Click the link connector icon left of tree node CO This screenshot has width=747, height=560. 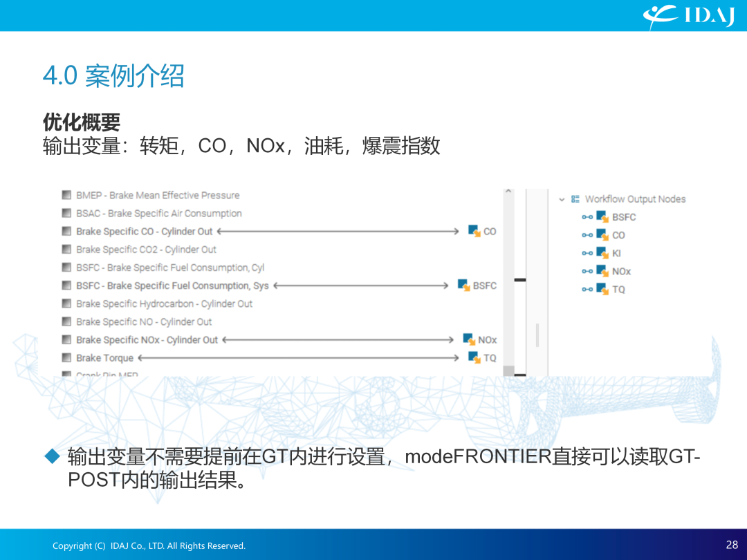coord(587,235)
